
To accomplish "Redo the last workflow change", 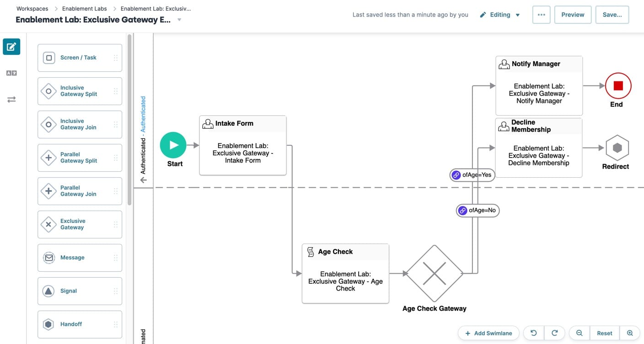I will coord(554,333).
